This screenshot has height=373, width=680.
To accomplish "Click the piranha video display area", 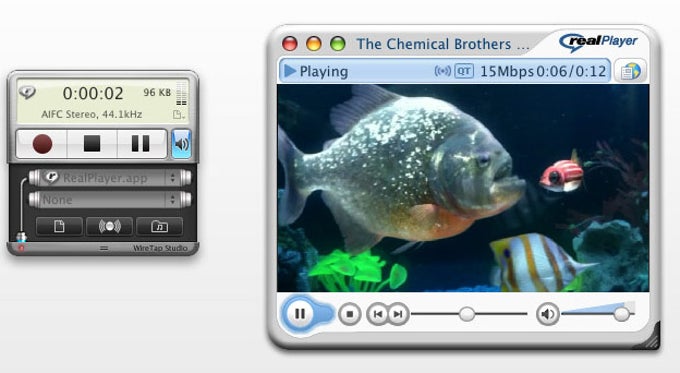I will coord(463,188).
